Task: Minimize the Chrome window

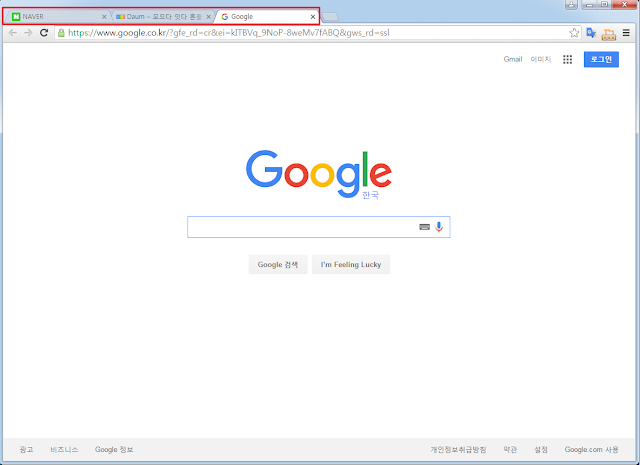Action: 590,4
